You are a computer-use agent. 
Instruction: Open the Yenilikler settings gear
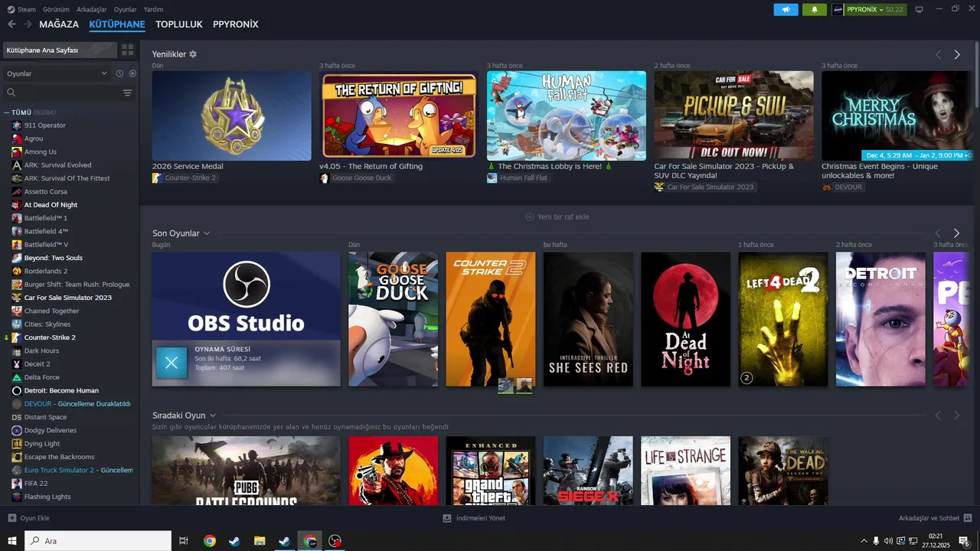pyautogui.click(x=193, y=54)
